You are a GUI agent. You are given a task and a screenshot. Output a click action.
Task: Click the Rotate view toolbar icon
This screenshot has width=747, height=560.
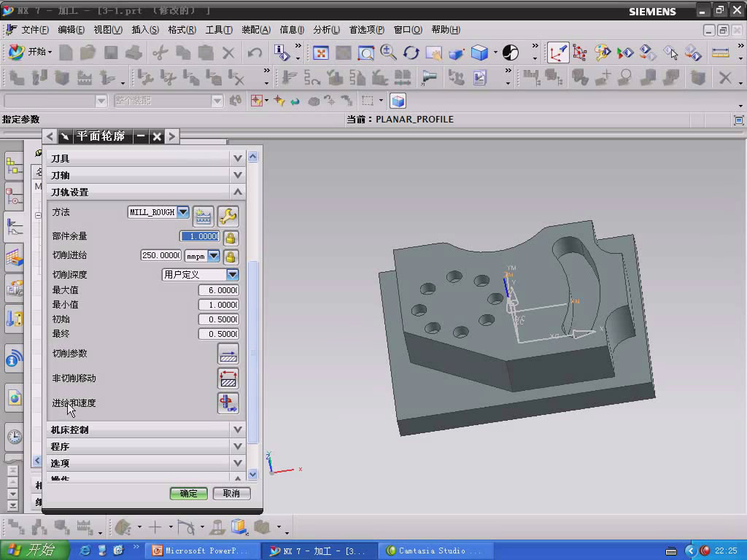pos(411,52)
